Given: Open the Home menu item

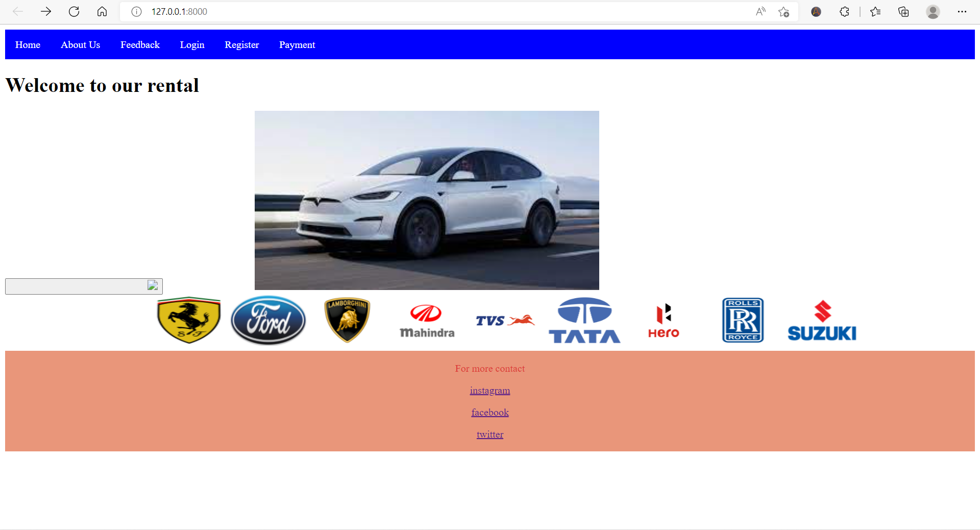Looking at the screenshot, I should [28, 45].
